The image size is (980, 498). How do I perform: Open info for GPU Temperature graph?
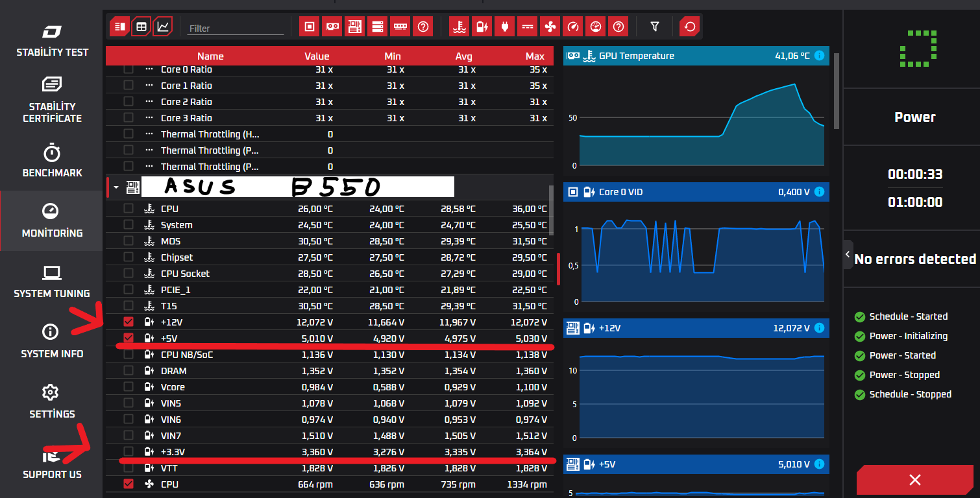pyautogui.click(x=819, y=56)
